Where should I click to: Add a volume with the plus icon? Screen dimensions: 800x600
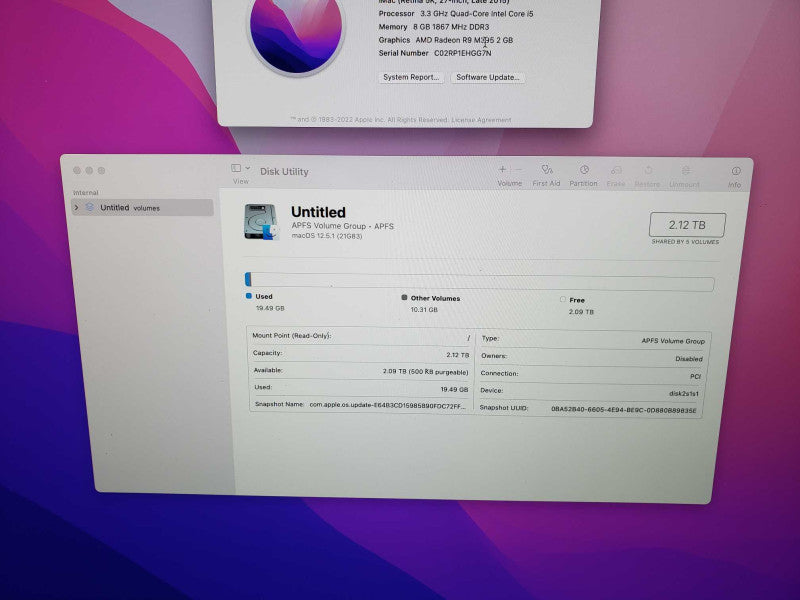pos(502,169)
